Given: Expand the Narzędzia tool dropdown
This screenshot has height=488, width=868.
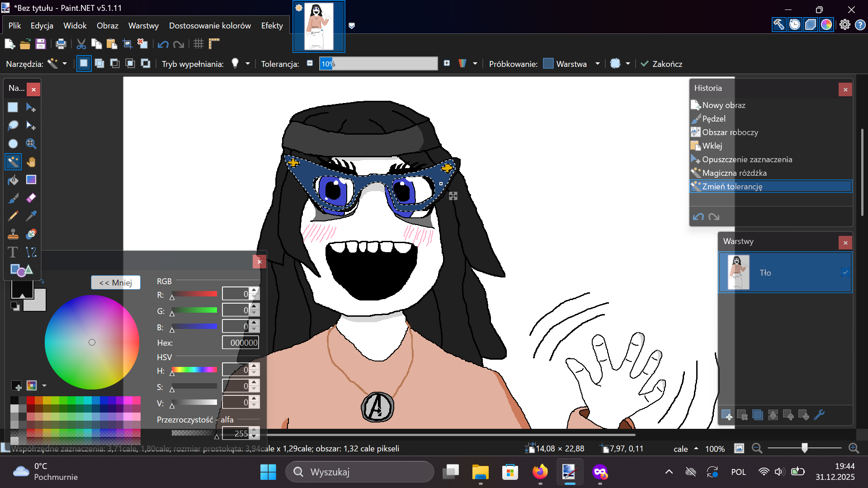Looking at the screenshot, I should (x=65, y=64).
